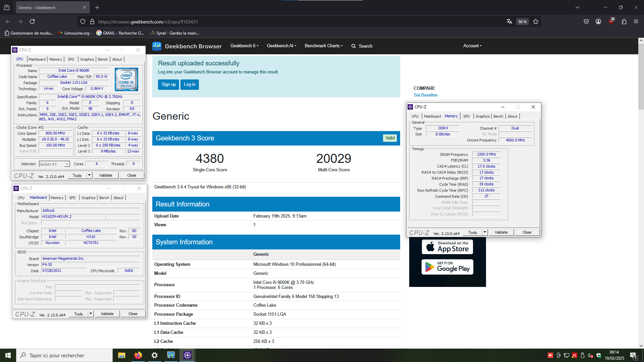Close the Generic - Geekbench tab
Screen dimensions: 644x362
click(x=85, y=7)
